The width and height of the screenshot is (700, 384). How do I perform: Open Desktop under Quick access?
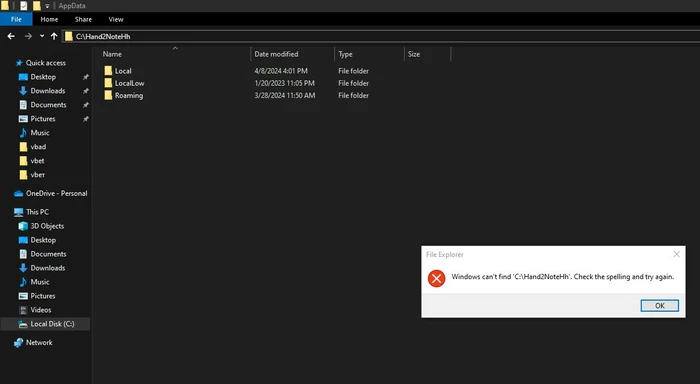point(43,77)
